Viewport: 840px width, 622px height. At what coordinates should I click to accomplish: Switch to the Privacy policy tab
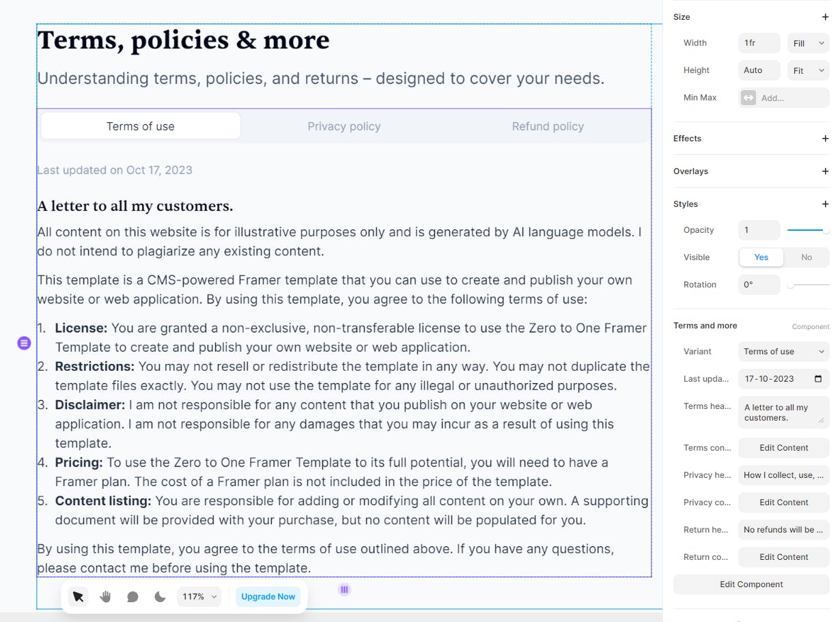(344, 126)
